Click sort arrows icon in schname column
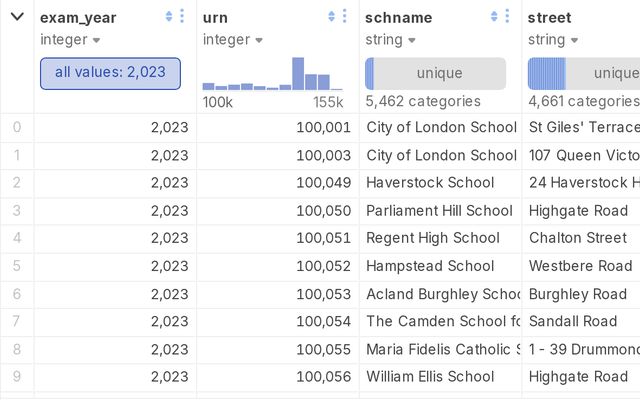 pos(494,16)
